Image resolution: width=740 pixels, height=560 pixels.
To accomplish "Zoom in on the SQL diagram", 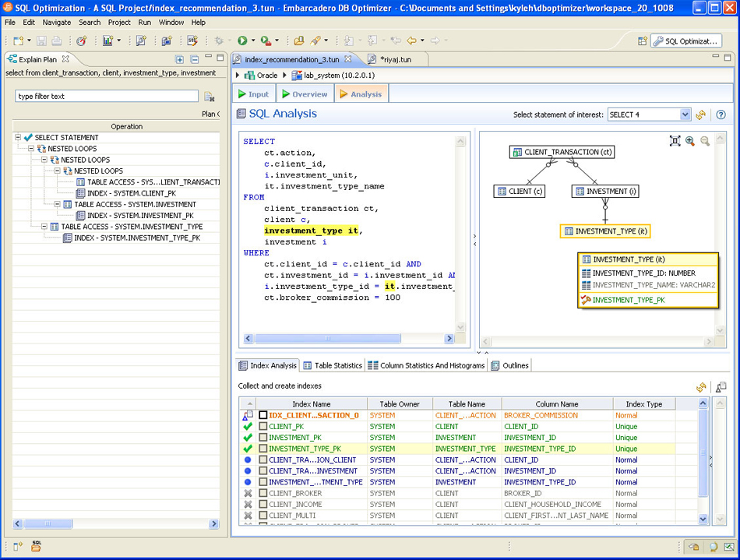I will pos(690,141).
